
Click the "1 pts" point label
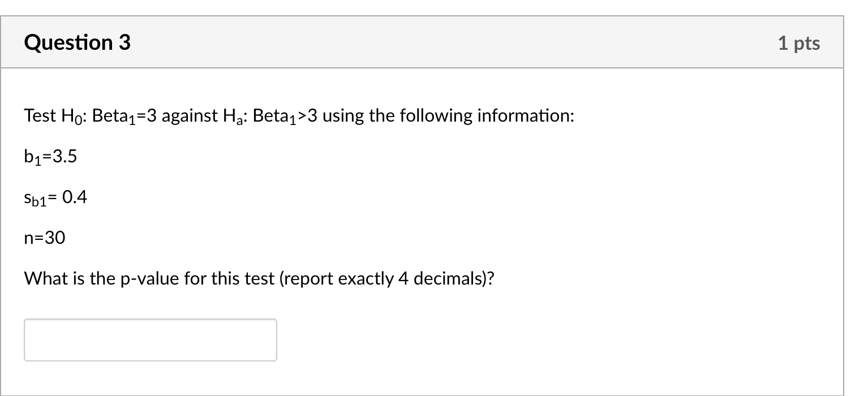pyautogui.click(x=798, y=44)
